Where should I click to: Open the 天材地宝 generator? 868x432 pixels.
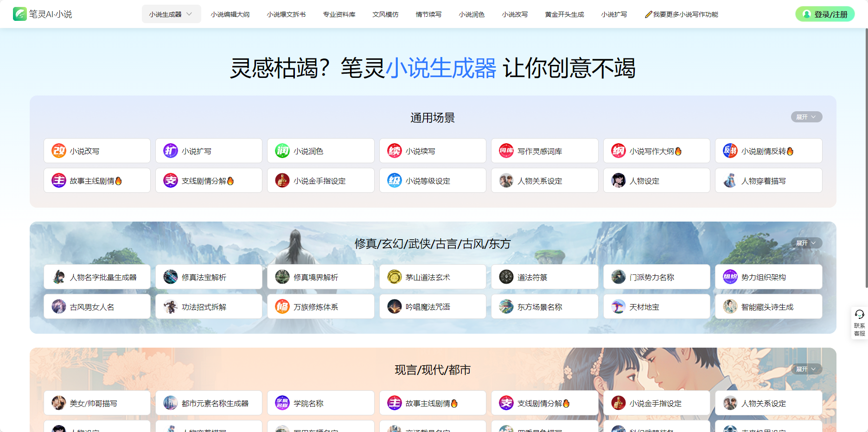(x=657, y=306)
